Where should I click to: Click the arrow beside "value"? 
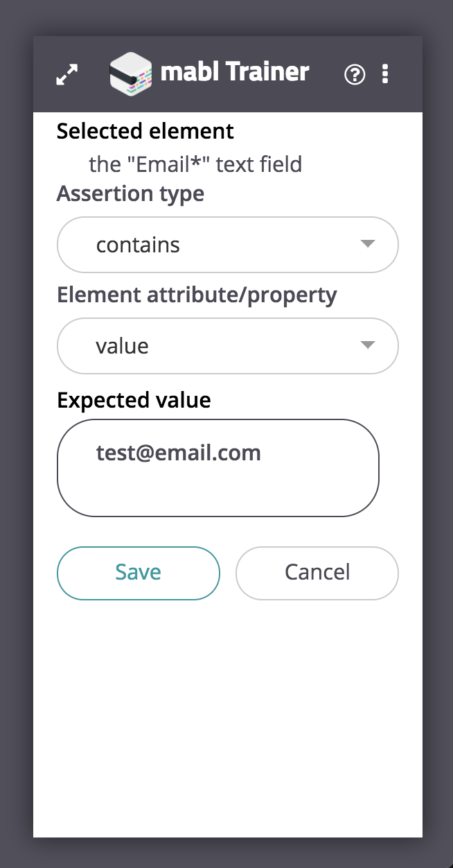368,345
